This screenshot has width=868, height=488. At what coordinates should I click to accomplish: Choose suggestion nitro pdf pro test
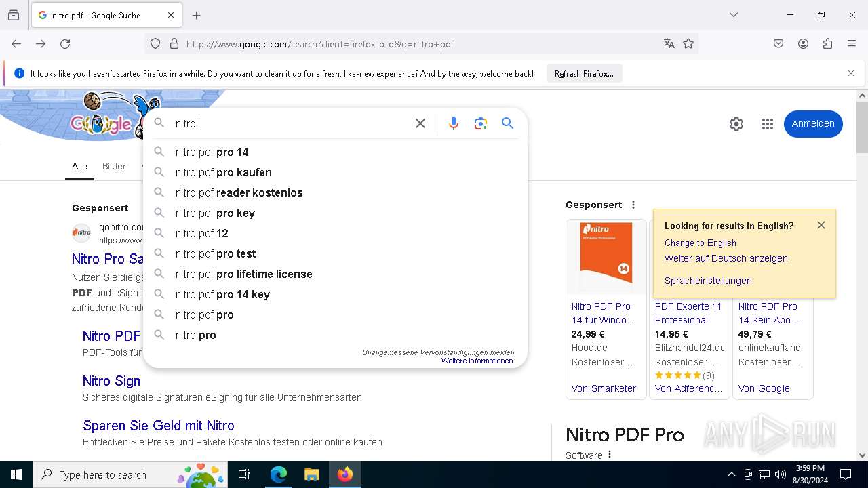point(335,253)
